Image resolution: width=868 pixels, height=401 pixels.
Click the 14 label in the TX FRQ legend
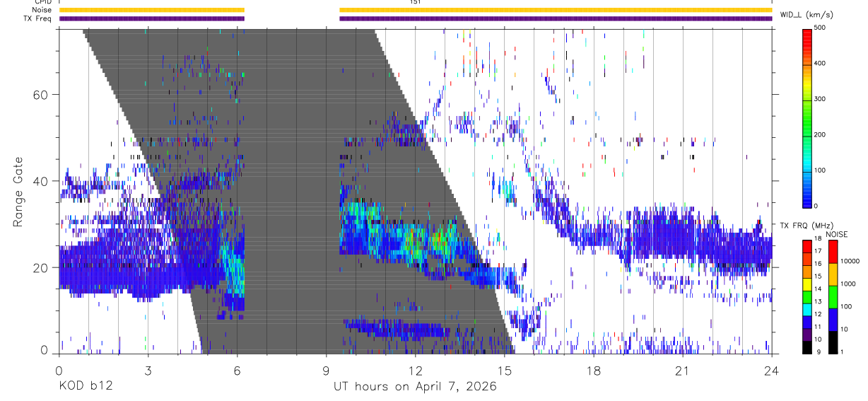point(818,290)
